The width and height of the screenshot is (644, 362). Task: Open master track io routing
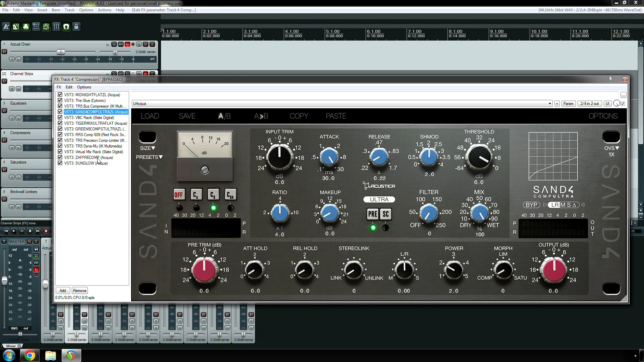pyautogui.click(x=36, y=256)
